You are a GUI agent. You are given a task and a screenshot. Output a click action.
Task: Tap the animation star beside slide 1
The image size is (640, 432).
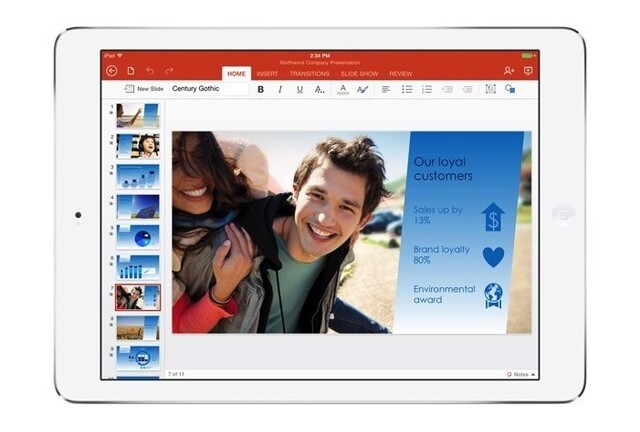(111, 112)
